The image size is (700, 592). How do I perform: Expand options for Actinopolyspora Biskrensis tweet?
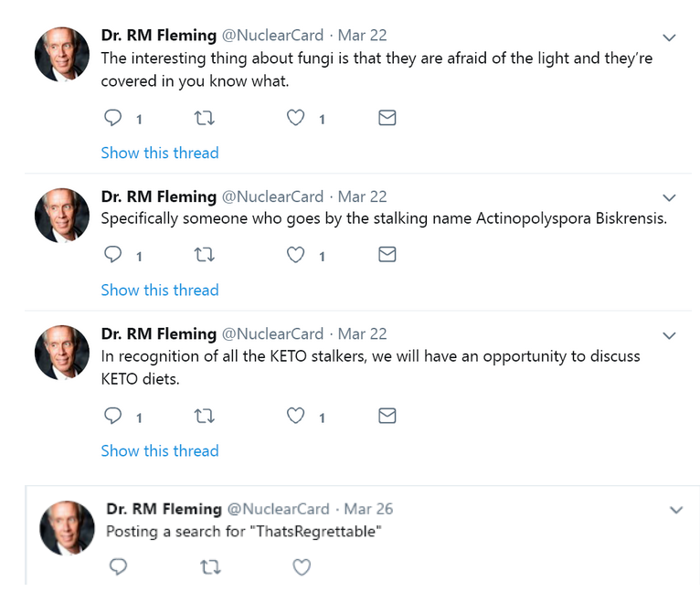coord(669,198)
